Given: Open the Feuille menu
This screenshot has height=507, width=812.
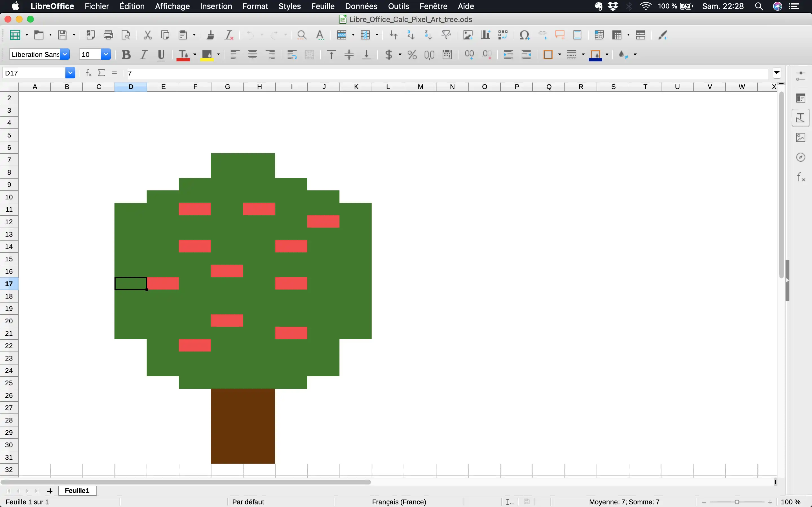Looking at the screenshot, I should point(323,6).
